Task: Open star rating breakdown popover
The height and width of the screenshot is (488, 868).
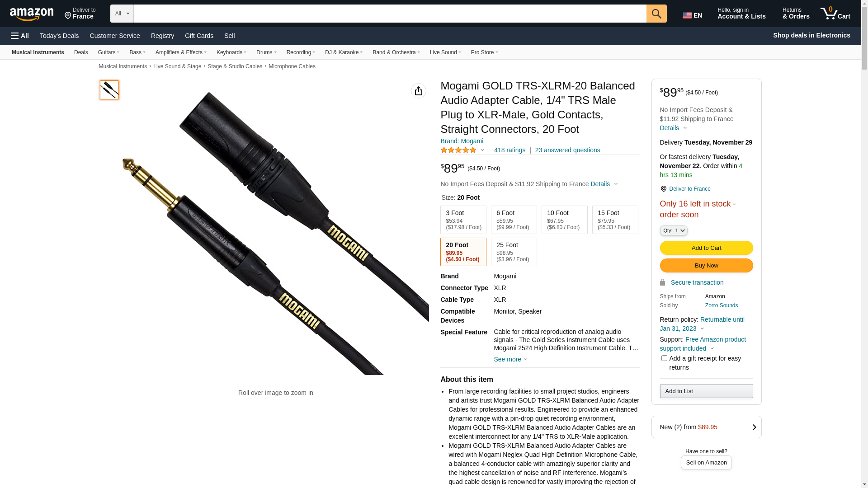Action: 462,150
